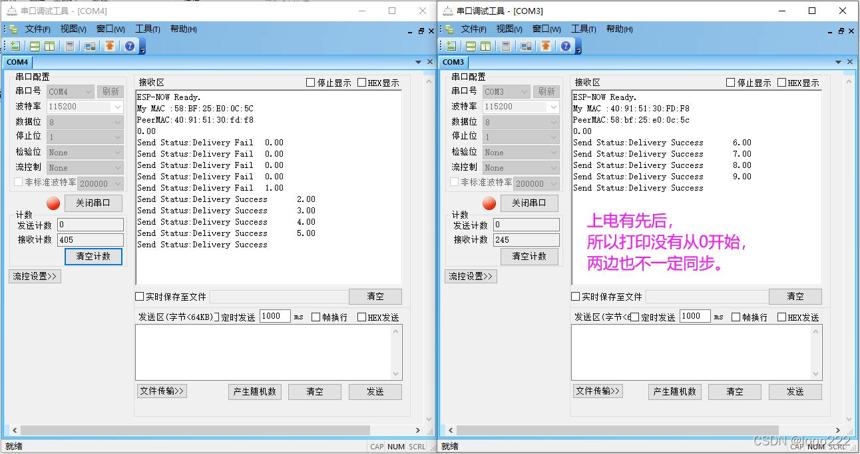860x454 pixels.
Task: Select the COM3 document tab
Action: (453, 62)
